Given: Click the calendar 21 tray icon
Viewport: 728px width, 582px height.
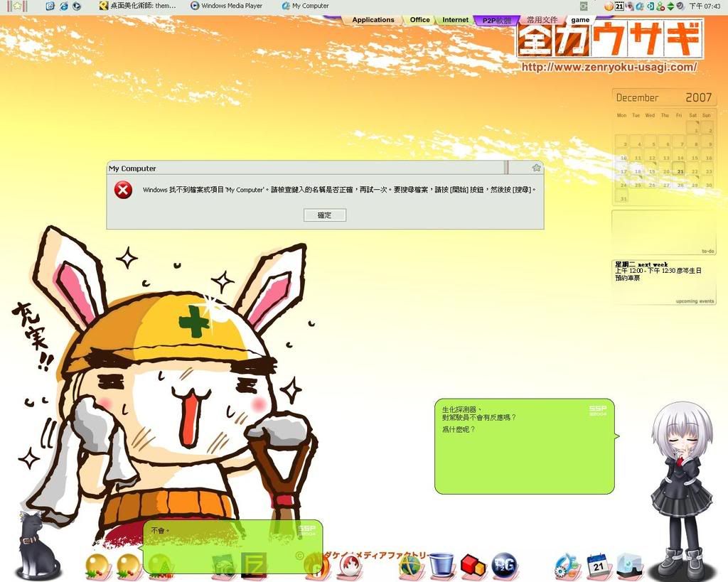Looking at the screenshot, I should 619,6.
